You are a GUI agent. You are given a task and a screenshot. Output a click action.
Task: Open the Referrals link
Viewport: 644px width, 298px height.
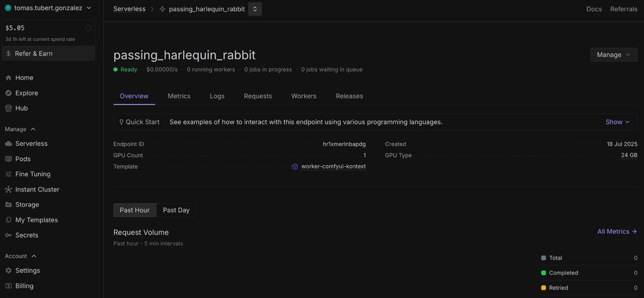click(624, 9)
